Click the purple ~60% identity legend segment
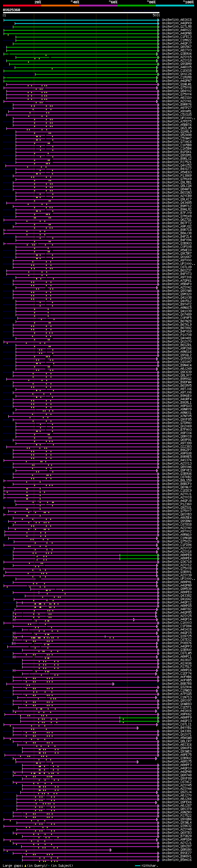Viewport: 197px width, 868px height. [x=99, y=6]
